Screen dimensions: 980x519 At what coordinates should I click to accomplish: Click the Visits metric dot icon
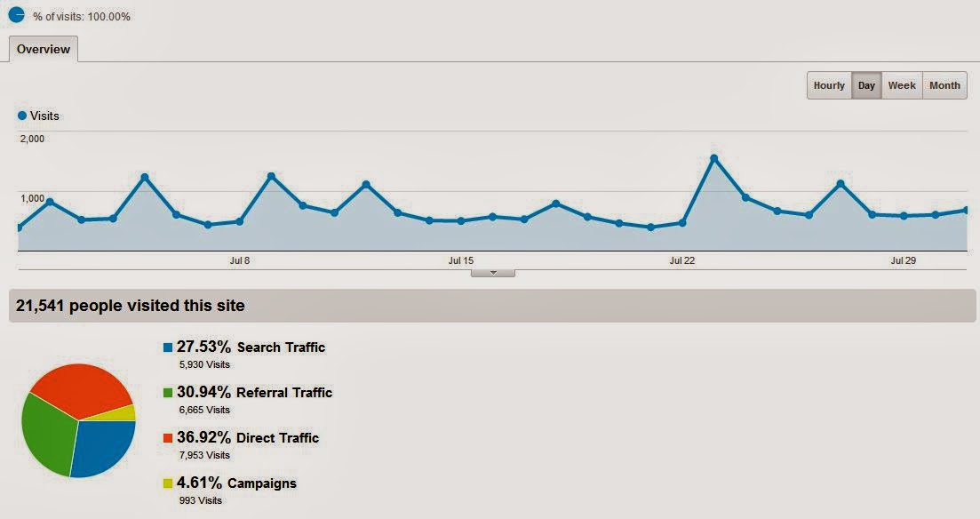point(21,115)
